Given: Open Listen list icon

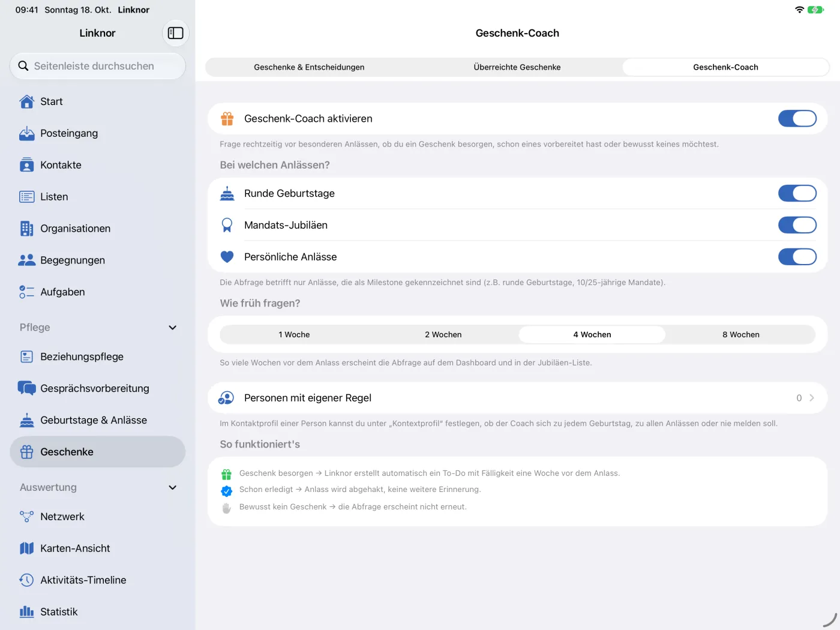Looking at the screenshot, I should tap(27, 197).
